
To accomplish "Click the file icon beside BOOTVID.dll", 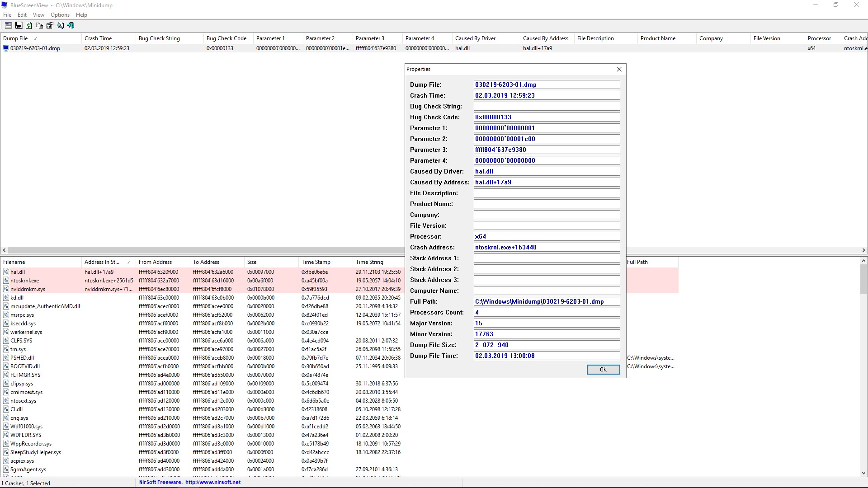I will (x=6, y=366).
